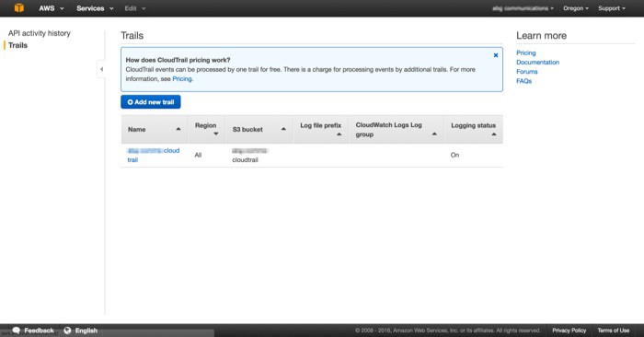The height and width of the screenshot is (337, 644).
Task: Open the cloud trail name link
Action: tap(154, 155)
